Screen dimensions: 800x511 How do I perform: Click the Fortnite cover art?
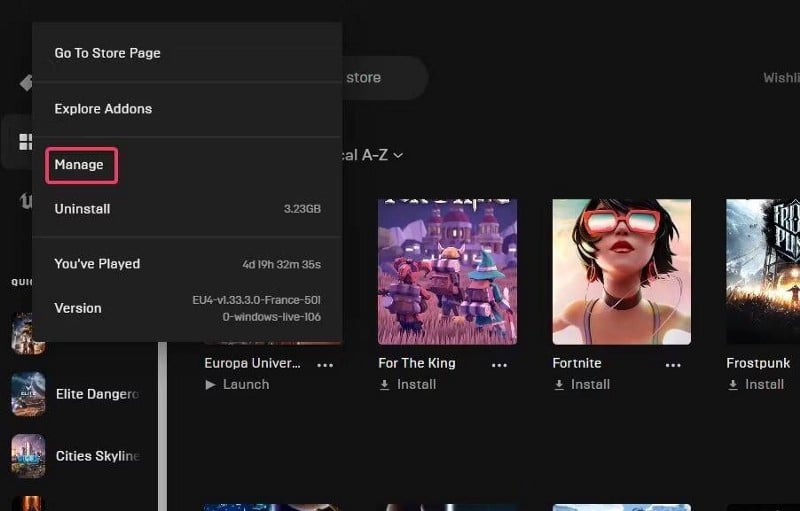point(621,272)
